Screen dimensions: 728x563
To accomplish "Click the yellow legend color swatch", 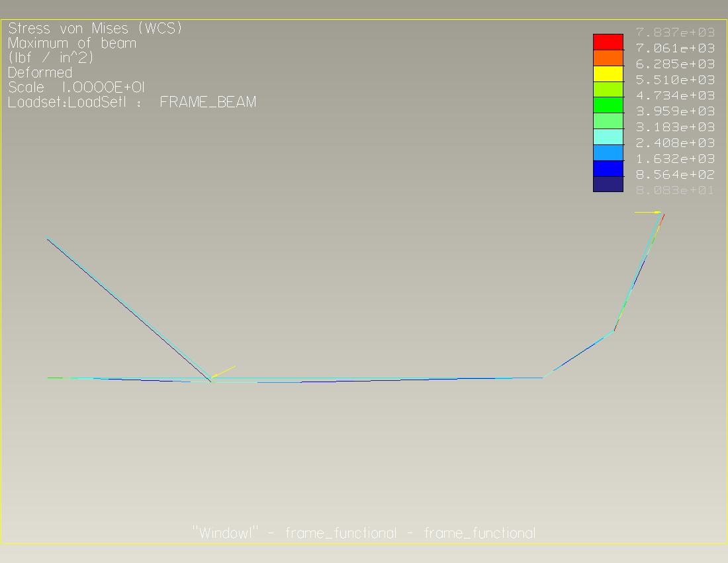I will 608,74.
